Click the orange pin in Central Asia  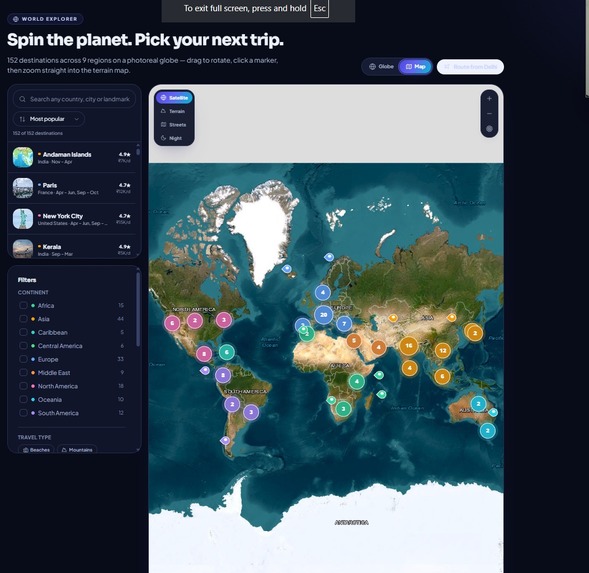pos(393,318)
